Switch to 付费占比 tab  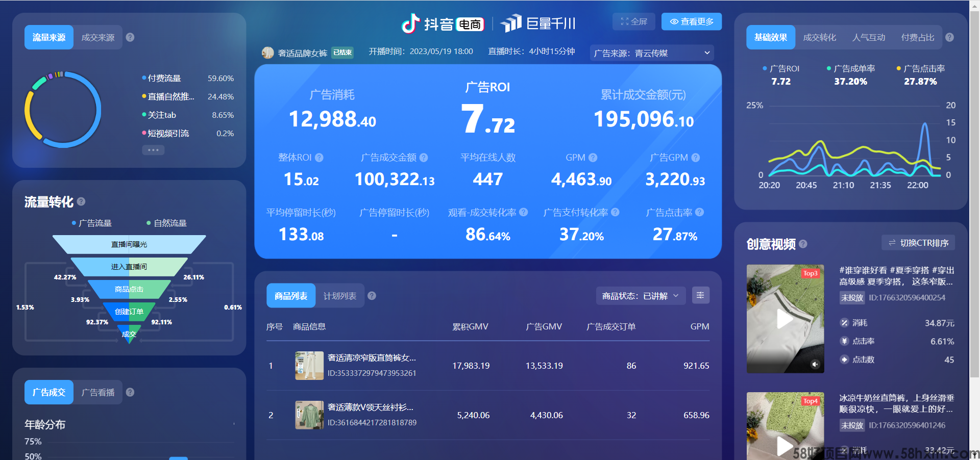click(918, 37)
